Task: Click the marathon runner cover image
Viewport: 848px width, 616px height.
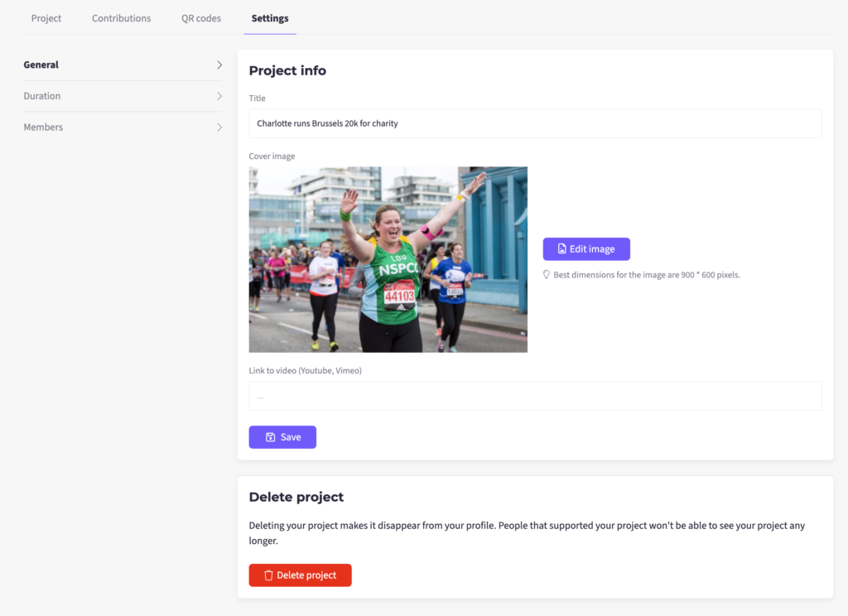Action: (x=388, y=259)
